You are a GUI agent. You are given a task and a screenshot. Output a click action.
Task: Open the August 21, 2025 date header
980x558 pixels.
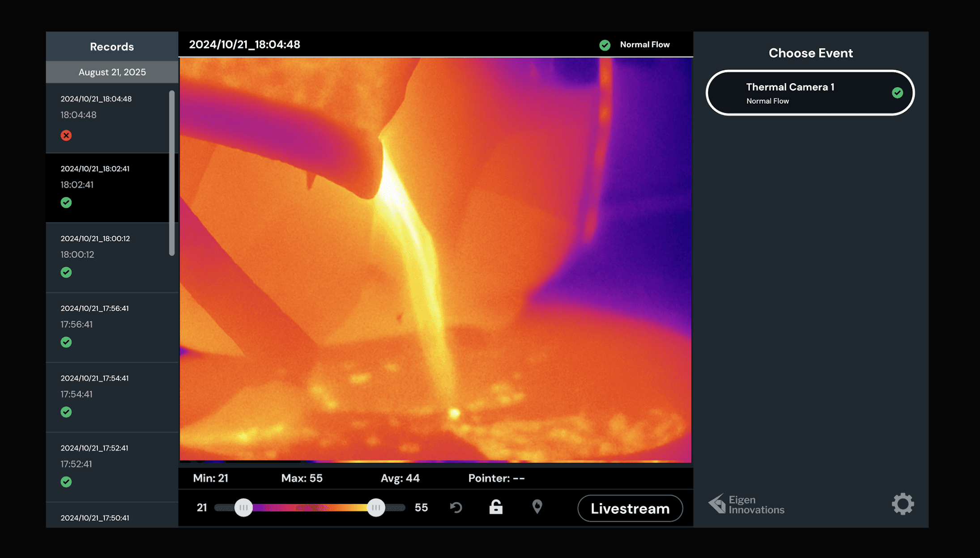coord(112,72)
